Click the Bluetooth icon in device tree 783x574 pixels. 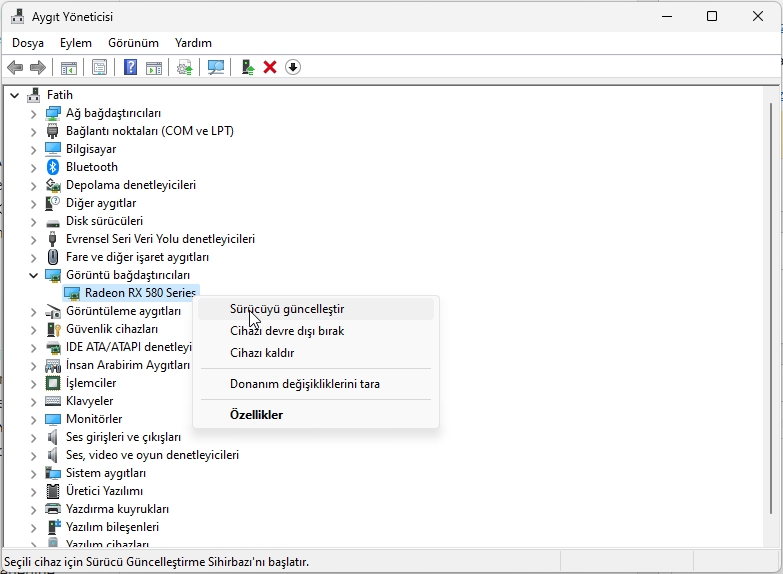(x=53, y=167)
